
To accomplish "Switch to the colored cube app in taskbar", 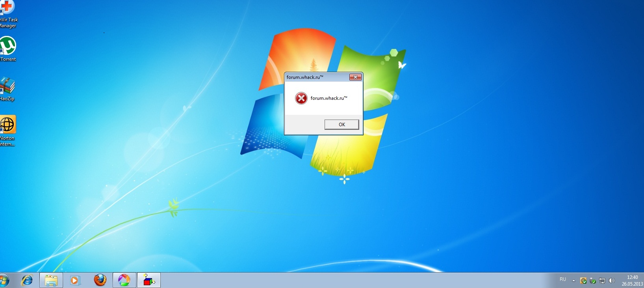I will 149,281.
